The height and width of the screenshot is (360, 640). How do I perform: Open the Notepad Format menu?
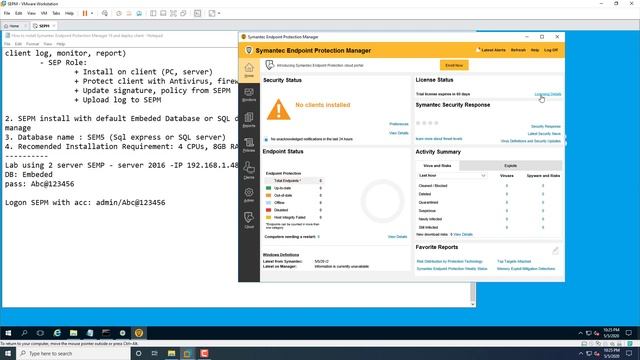32,44
